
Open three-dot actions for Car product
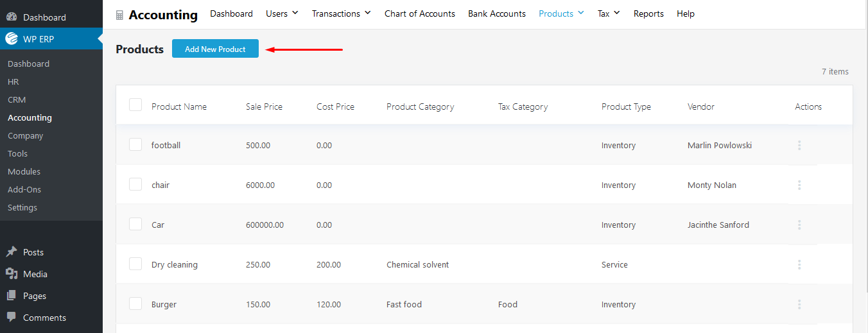click(x=799, y=225)
